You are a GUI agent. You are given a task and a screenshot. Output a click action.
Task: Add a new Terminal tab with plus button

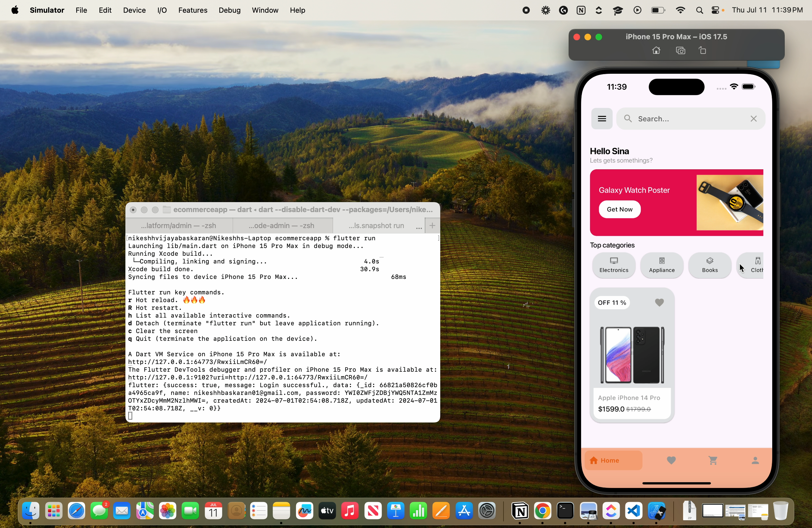coord(432,226)
